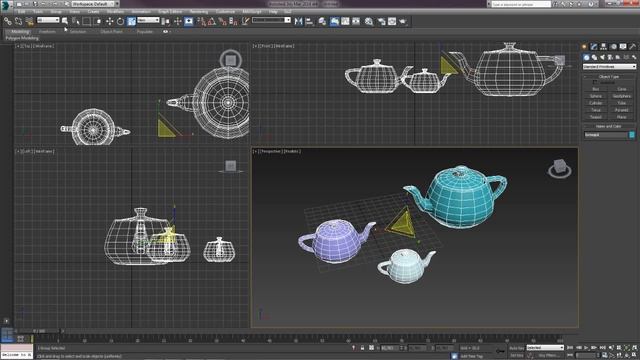Screen dimensions: 640x360
Task: Open the Graph Editors menu
Action: 170,12
